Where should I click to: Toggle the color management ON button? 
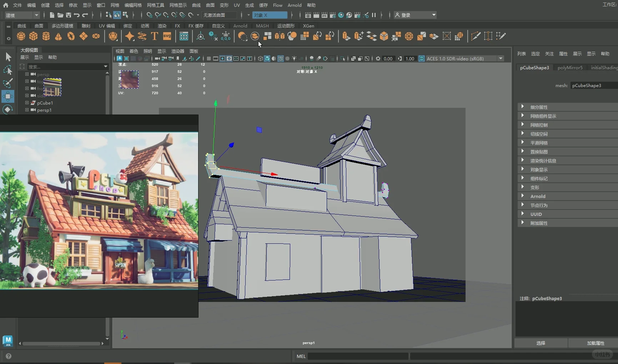pos(422,59)
